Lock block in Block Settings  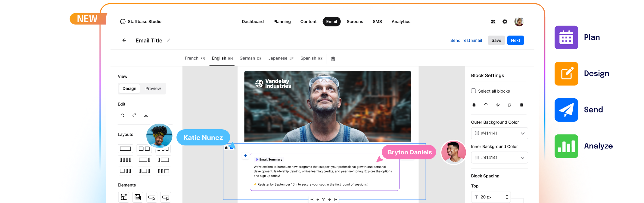tap(474, 105)
